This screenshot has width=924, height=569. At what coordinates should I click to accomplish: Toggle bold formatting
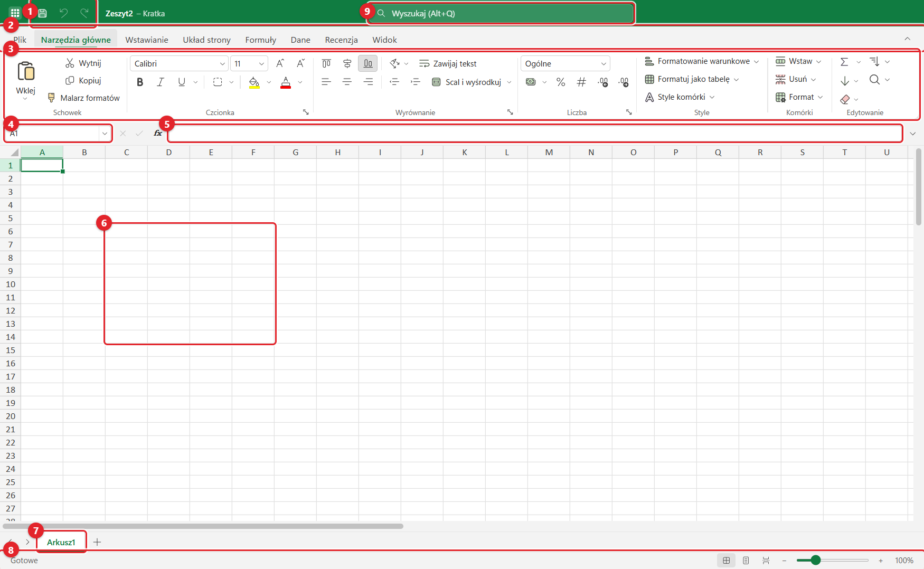(140, 82)
